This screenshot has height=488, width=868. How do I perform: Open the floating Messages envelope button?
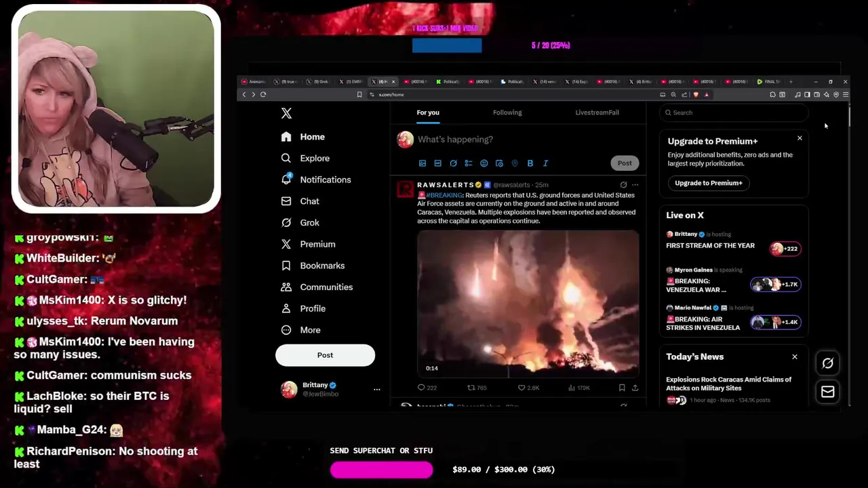coord(828,392)
